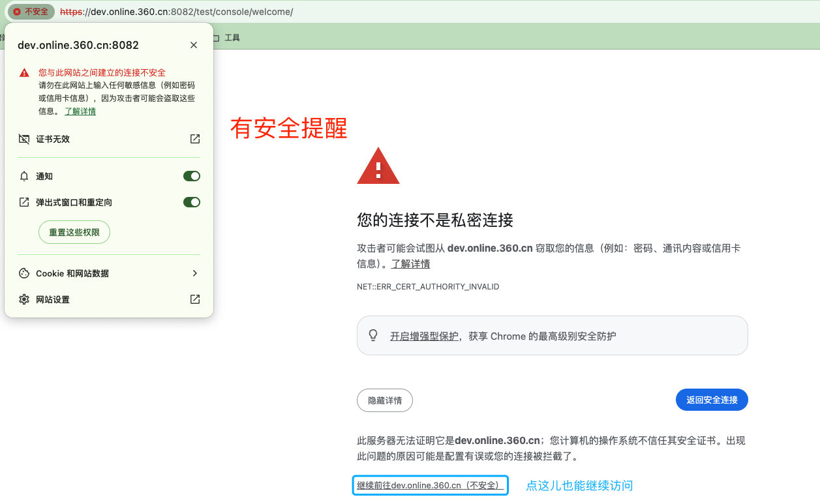Close the dev.online.360.cn:8082 site info popup
Viewport: 820px width, 504px height.
pyautogui.click(x=194, y=45)
